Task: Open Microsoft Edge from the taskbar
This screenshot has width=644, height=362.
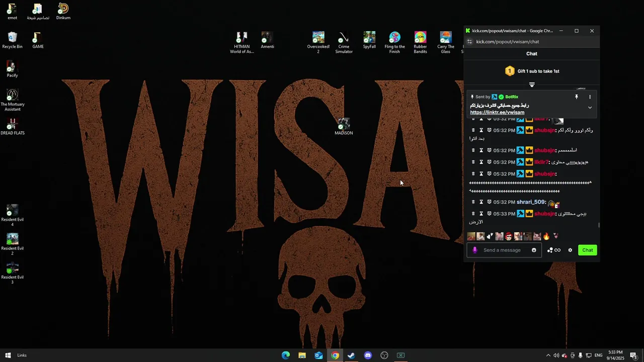Action: coord(285,355)
